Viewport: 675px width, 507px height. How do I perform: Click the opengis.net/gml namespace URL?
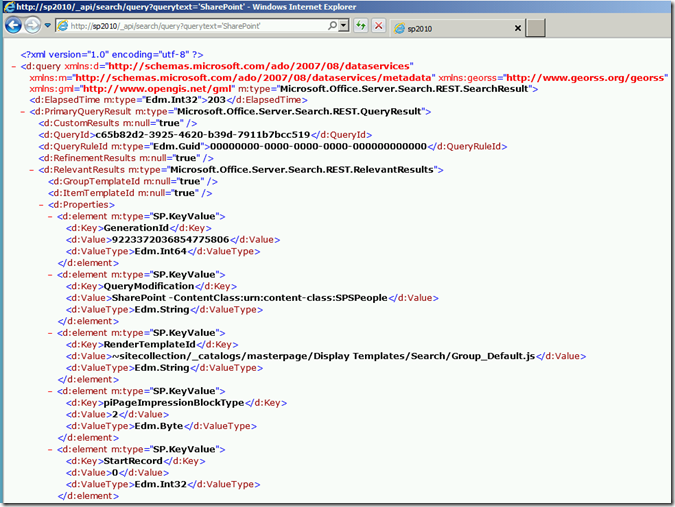pos(157,89)
